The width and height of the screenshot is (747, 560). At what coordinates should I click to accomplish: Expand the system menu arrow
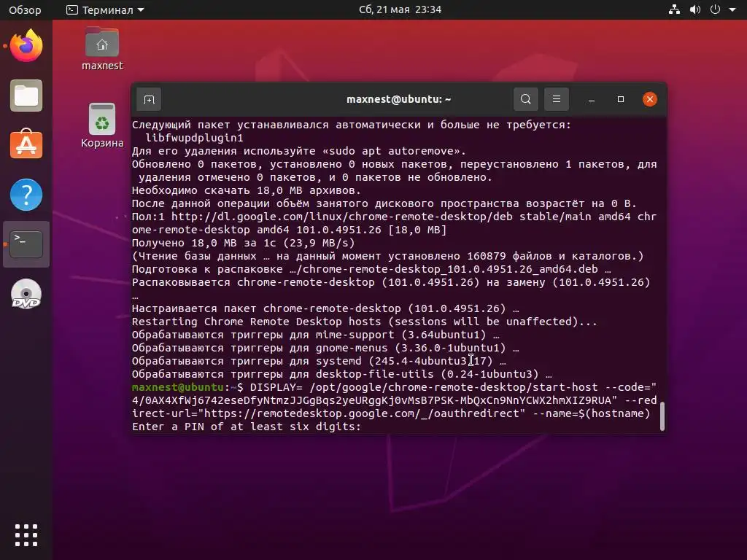tap(732, 9)
